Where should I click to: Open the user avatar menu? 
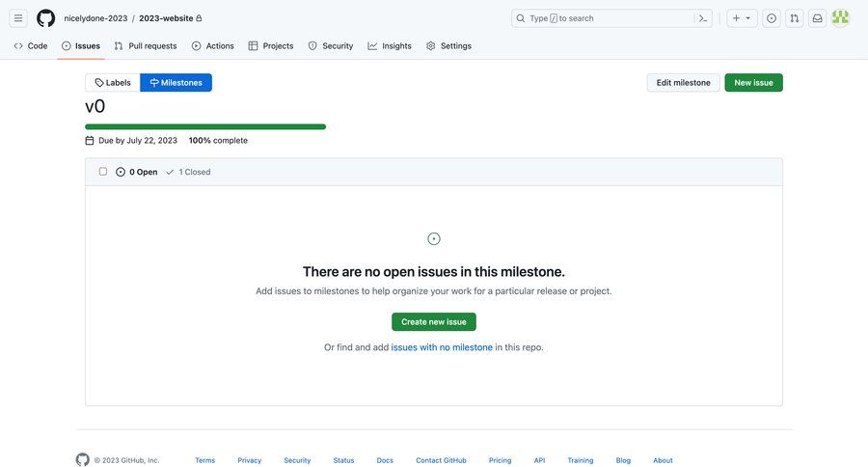click(x=840, y=18)
